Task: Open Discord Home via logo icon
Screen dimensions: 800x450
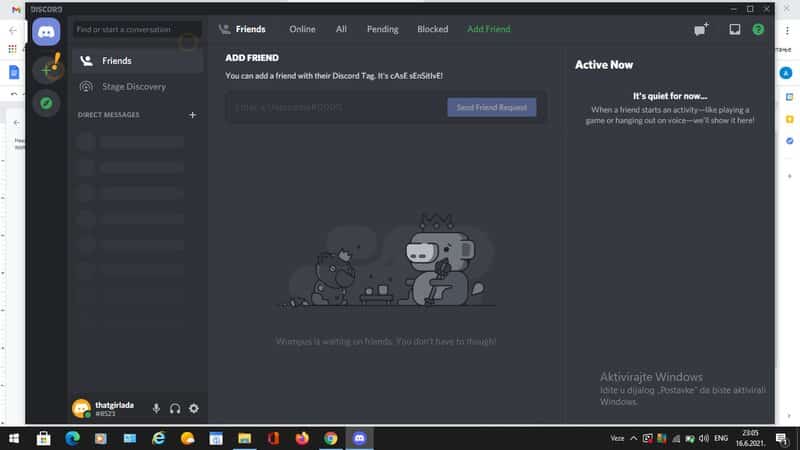Action: (46, 32)
